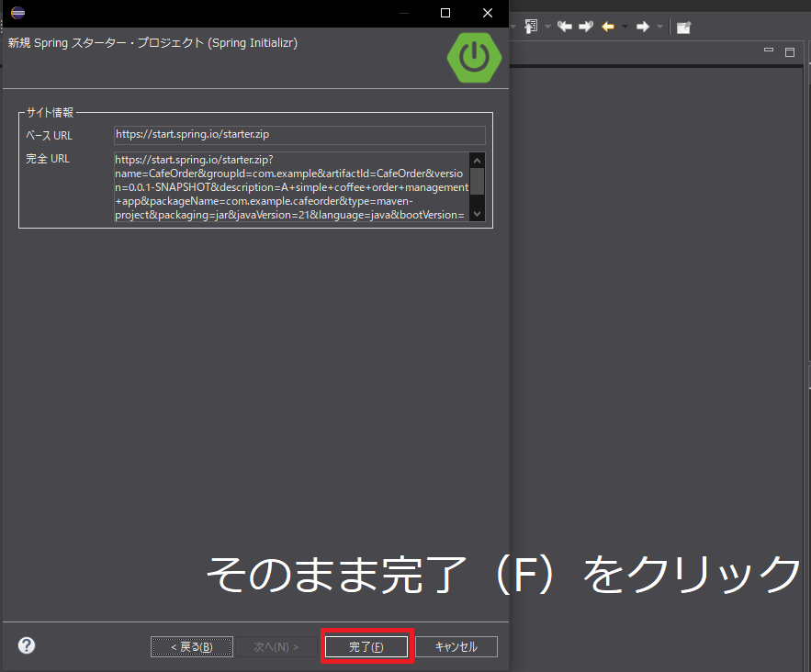
Task: Click the 完全 URL scrollbar thumb
Action: [x=478, y=182]
